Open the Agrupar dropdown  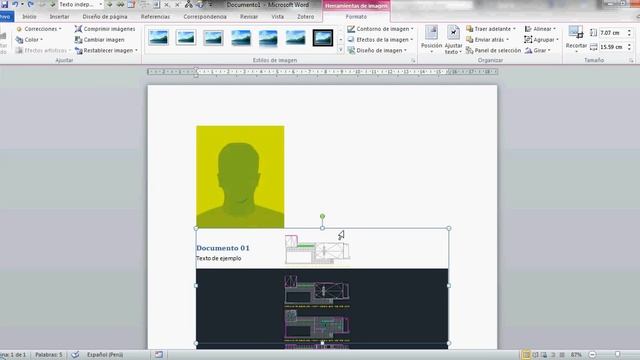542,40
